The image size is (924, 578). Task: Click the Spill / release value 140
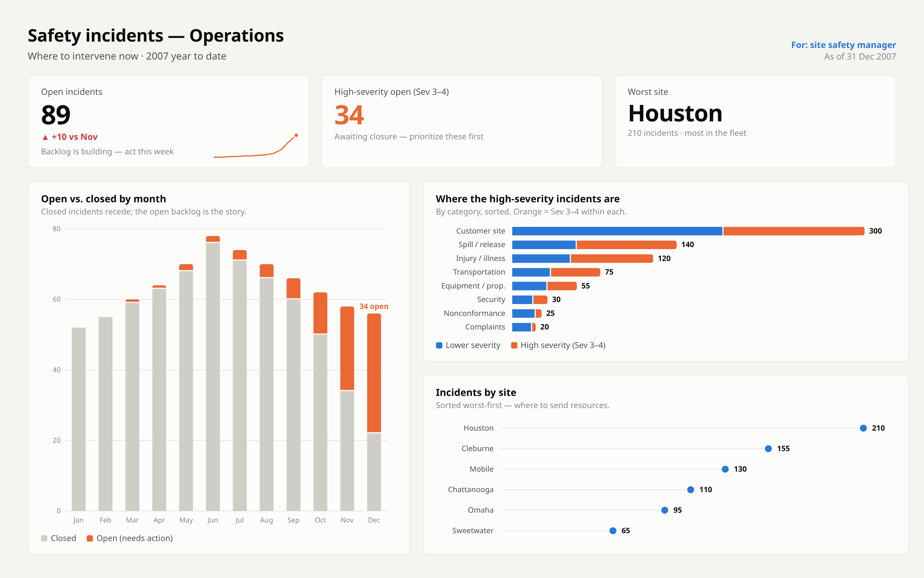pos(687,245)
